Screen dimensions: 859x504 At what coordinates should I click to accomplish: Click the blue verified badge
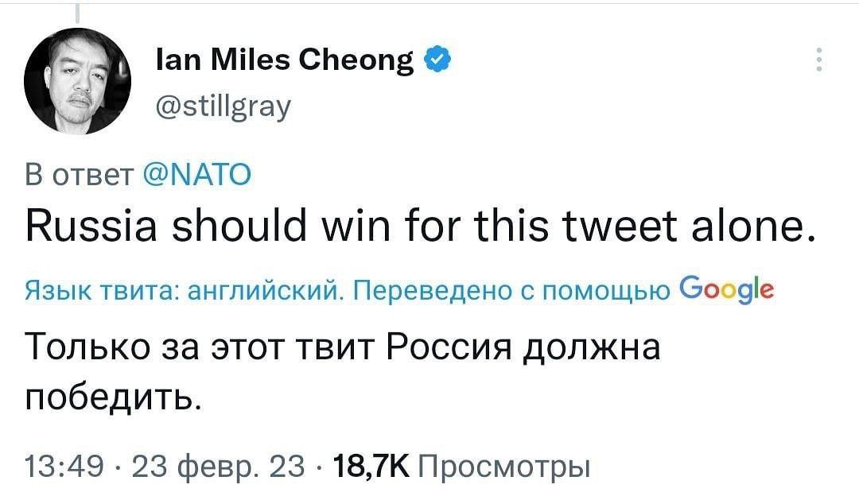pyautogui.click(x=437, y=60)
